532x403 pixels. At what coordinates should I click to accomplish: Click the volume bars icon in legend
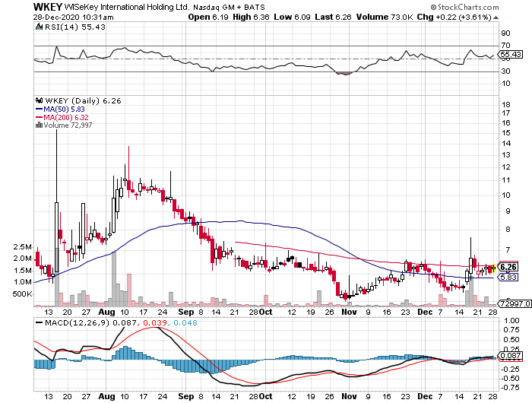pos(40,125)
